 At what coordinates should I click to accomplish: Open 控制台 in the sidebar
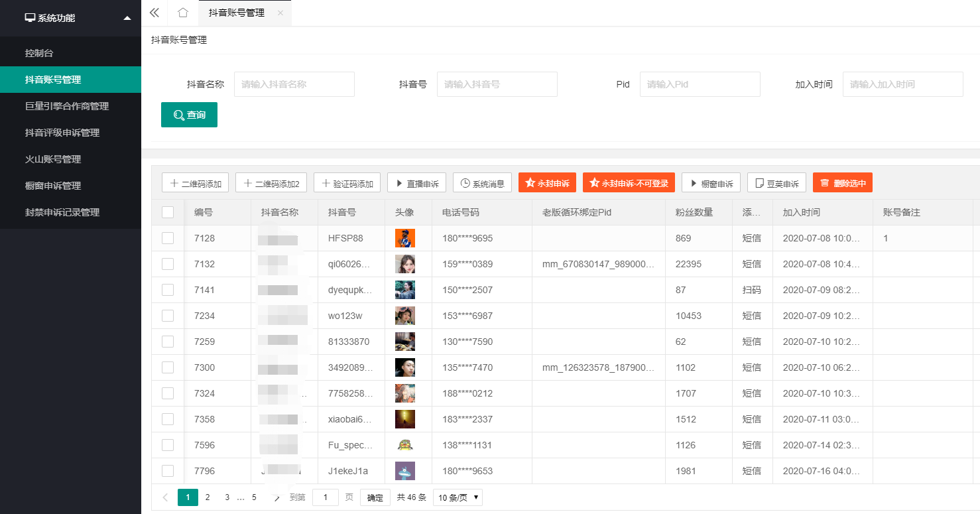point(70,53)
